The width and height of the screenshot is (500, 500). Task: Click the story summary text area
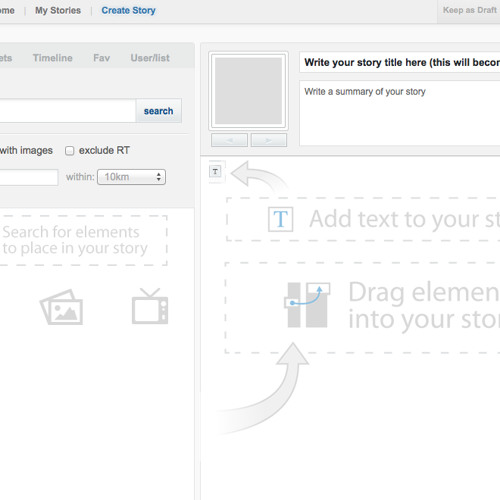pos(400,113)
